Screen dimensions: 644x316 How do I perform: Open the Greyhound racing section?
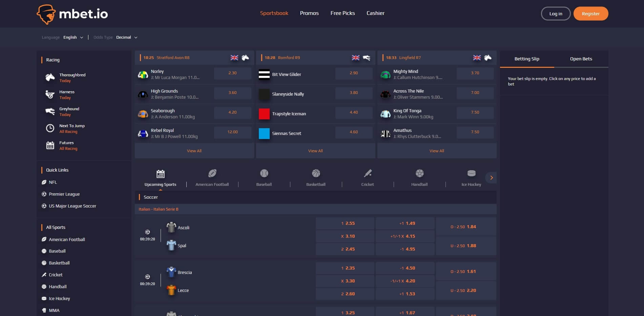click(x=49, y=112)
